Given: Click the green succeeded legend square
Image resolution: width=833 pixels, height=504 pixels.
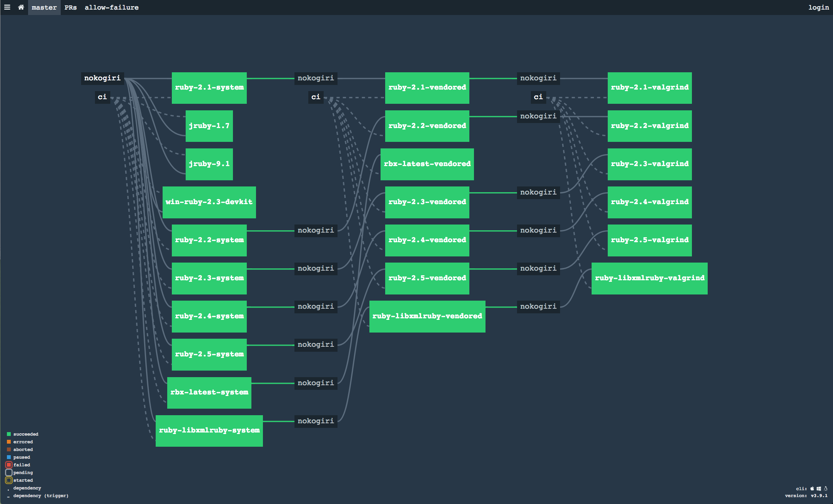Looking at the screenshot, I should pos(9,434).
